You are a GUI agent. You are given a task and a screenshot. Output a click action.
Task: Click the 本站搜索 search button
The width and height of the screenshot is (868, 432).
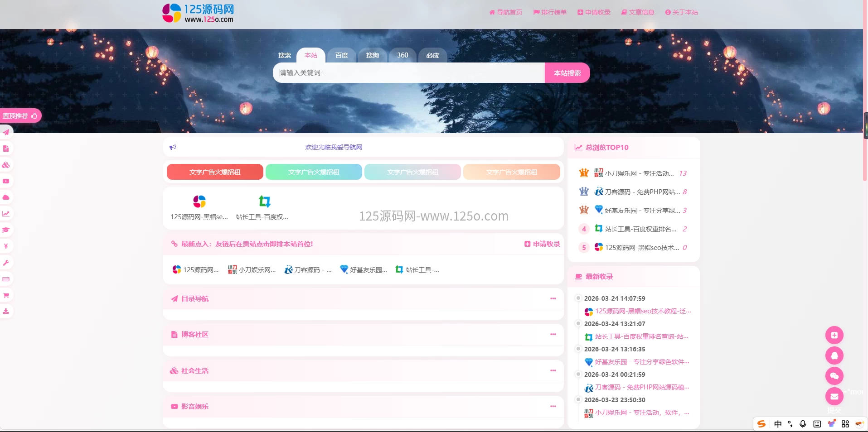coord(567,72)
